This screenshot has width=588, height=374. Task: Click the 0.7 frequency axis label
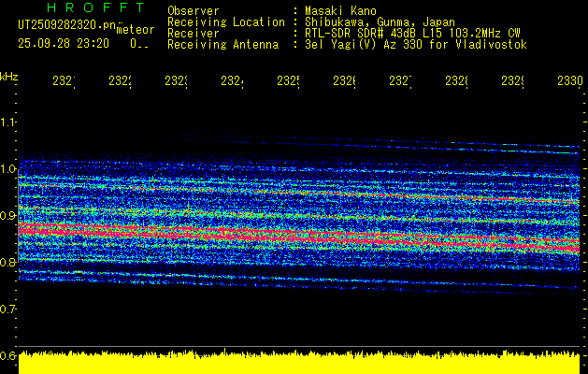pos(7,309)
